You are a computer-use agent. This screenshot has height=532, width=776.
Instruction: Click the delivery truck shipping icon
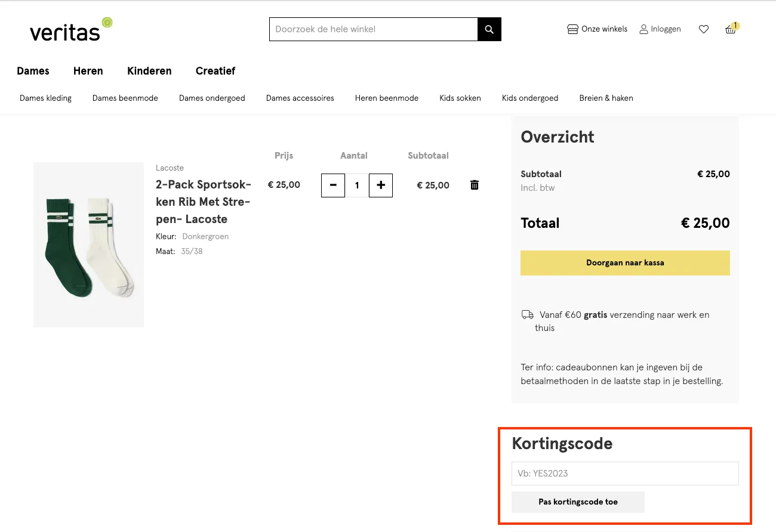pyautogui.click(x=528, y=314)
